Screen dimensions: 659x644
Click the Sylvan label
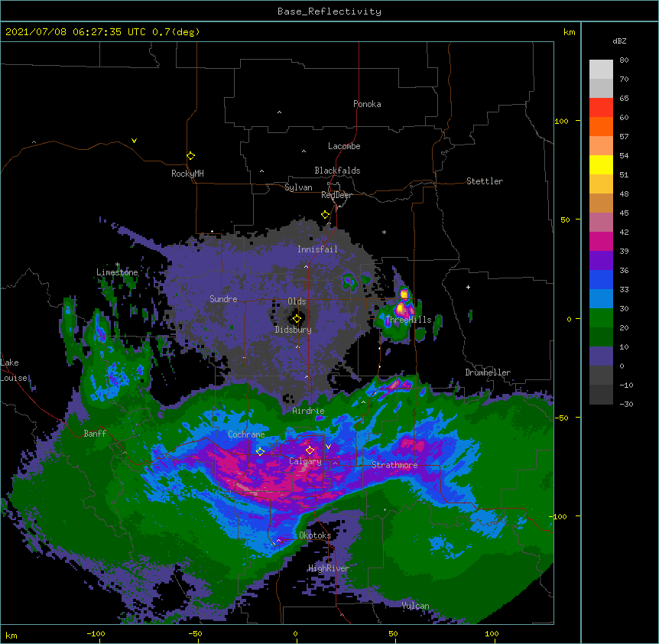(x=298, y=187)
